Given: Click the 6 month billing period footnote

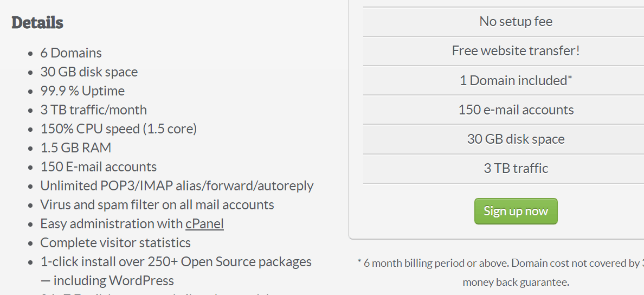Looking at the screenshot, I should pos(501,272).
